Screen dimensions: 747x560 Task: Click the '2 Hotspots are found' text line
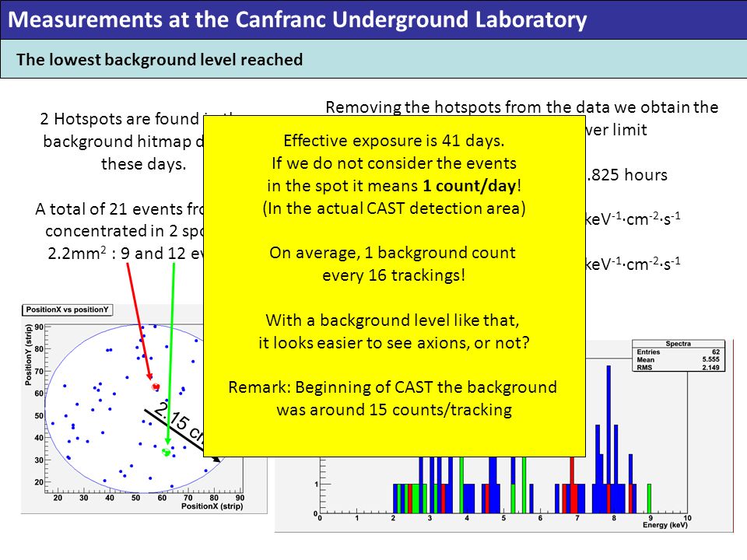(x=119, y=118)
